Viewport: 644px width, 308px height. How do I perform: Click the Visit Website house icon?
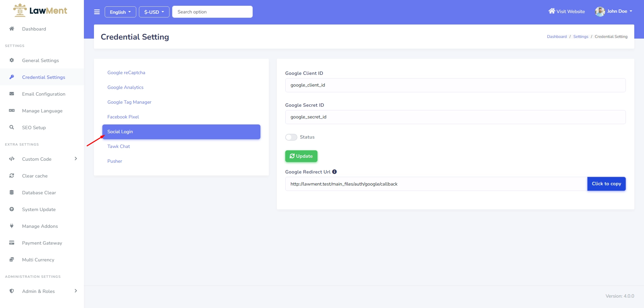click(x=552, y=11)
